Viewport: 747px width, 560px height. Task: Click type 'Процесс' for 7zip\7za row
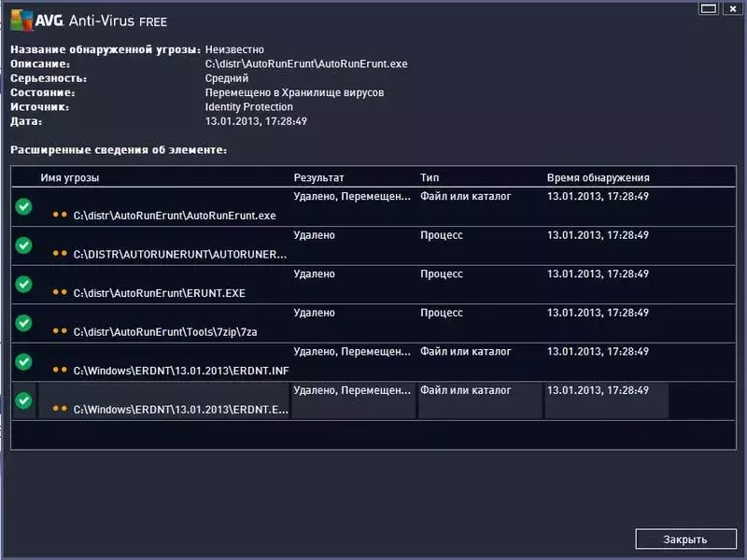441,313
